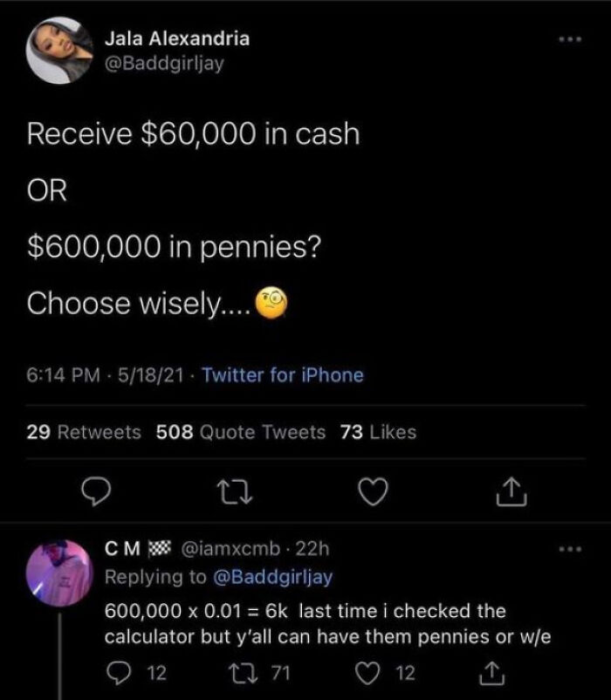
Task: Retweet the pennies question tweet
Action: tap(235, 491)
